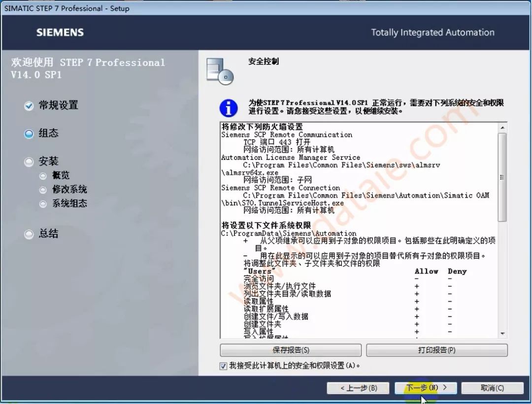Click the SIEMENS logo in the header

click(x=60, y=32)
